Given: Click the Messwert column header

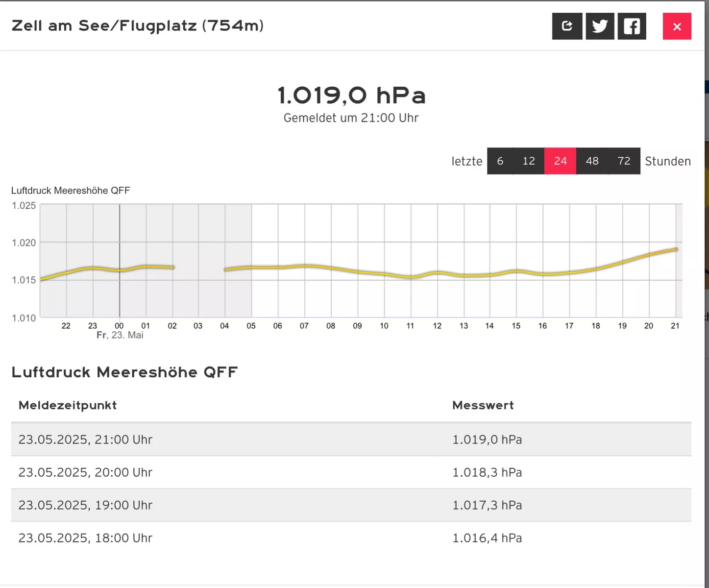Looking at the screenshot, I should point(483,405).
